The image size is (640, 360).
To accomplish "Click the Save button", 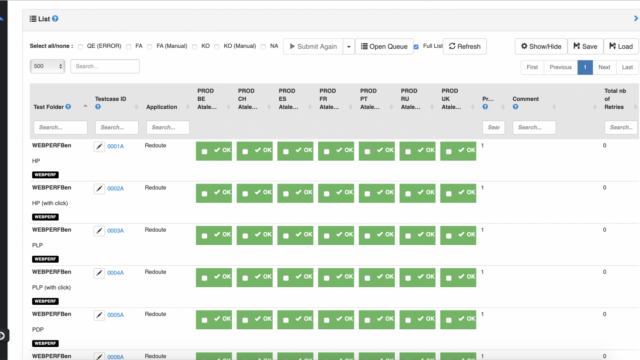I will (x=585, y=47).
